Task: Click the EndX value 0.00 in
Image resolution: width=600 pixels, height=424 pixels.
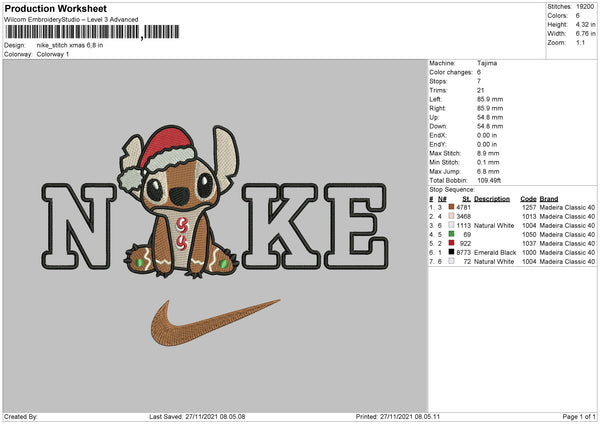Action: (x=487, y=135)
